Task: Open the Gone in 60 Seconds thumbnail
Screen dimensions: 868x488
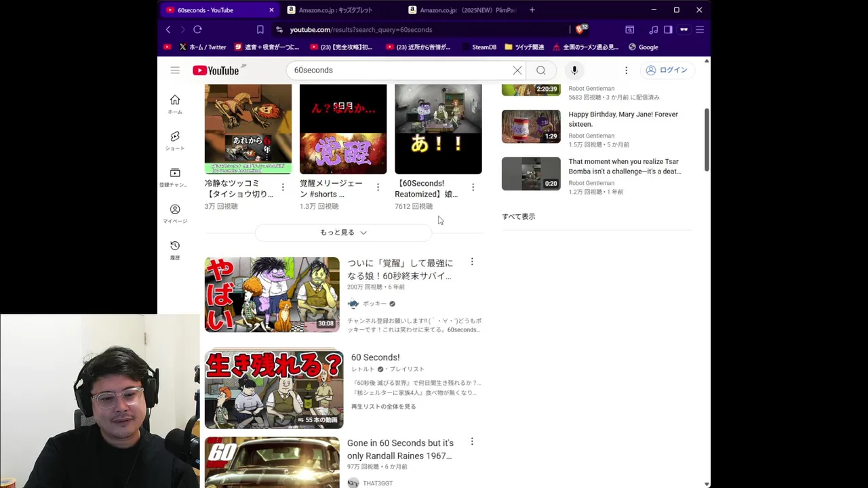Action: click(272, 462)
